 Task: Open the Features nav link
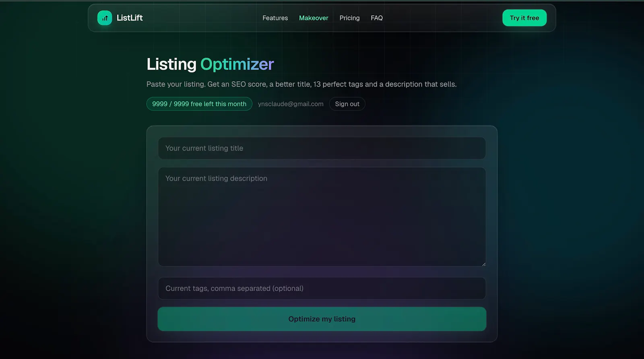pos(275,18)
